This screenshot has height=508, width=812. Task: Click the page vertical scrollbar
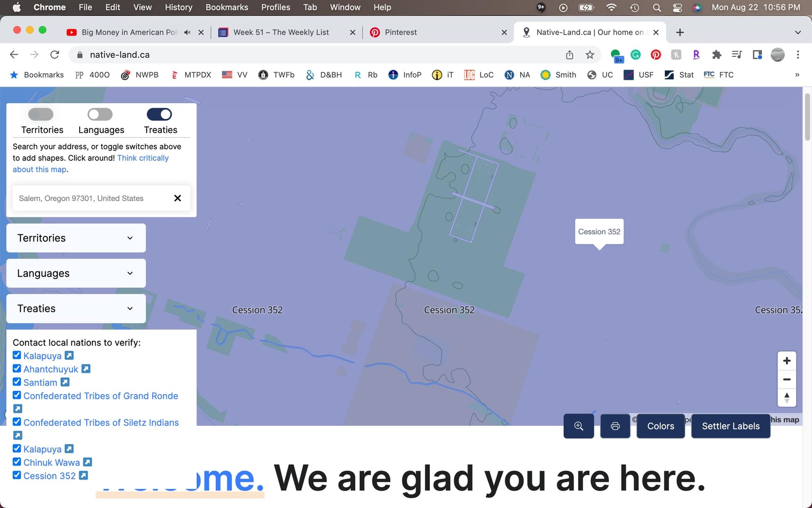coord(807,117)
